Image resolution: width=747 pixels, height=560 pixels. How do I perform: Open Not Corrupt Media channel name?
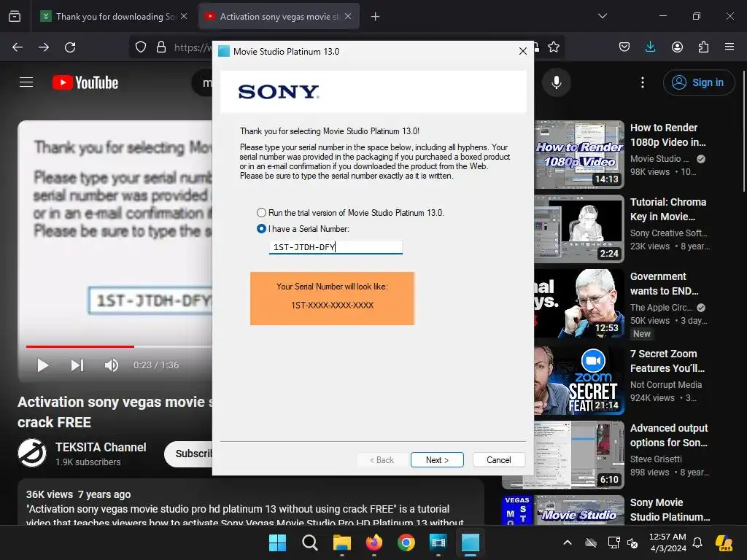[666, 385]
